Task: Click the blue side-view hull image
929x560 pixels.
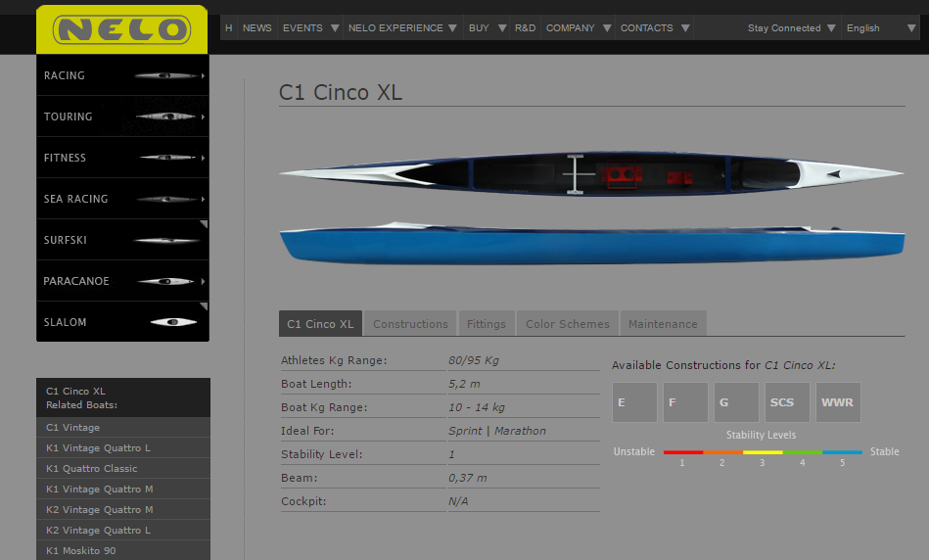Action: pos(592,243)
